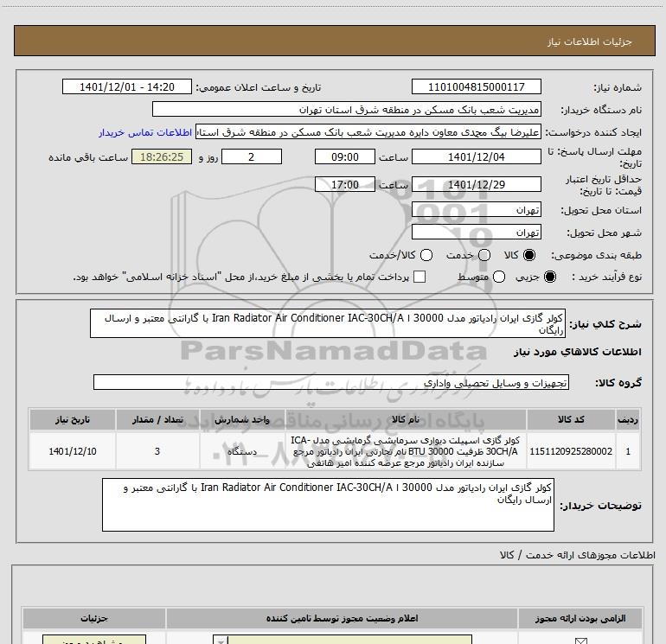Click the public announcement date field
This screenshot has height=644, width=666.
127,86
